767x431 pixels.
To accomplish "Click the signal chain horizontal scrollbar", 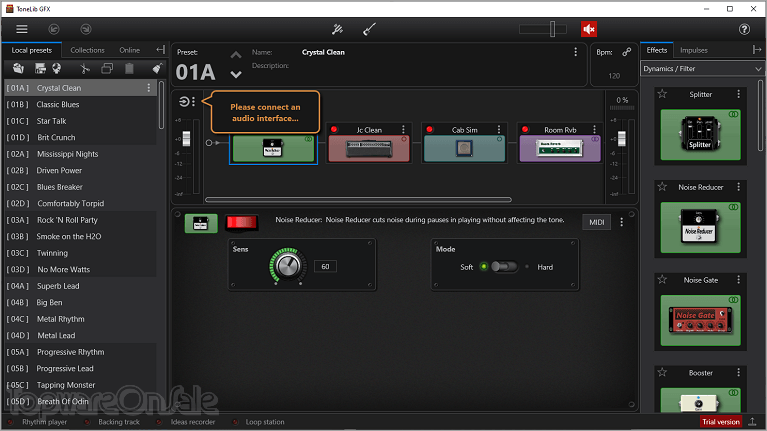I will (x=359, y=200).
